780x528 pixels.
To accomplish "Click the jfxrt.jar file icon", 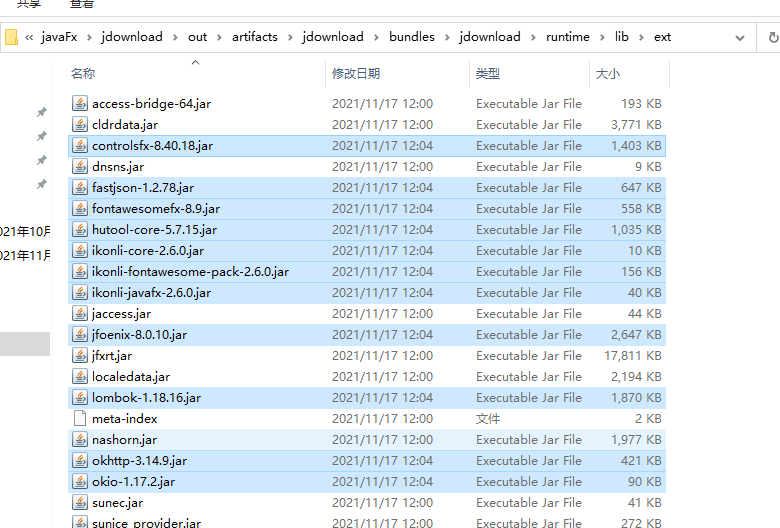I will click(x=80, y=355).
